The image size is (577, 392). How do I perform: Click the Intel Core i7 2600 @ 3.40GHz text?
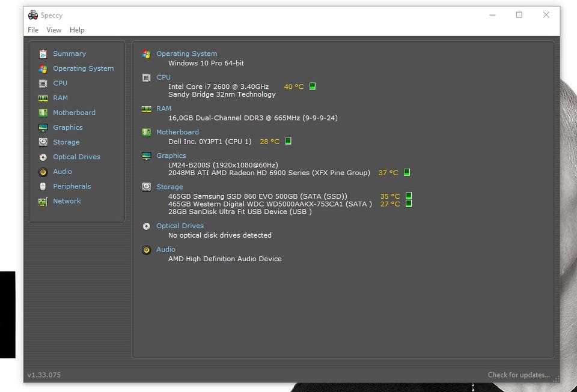coord(218,86)
